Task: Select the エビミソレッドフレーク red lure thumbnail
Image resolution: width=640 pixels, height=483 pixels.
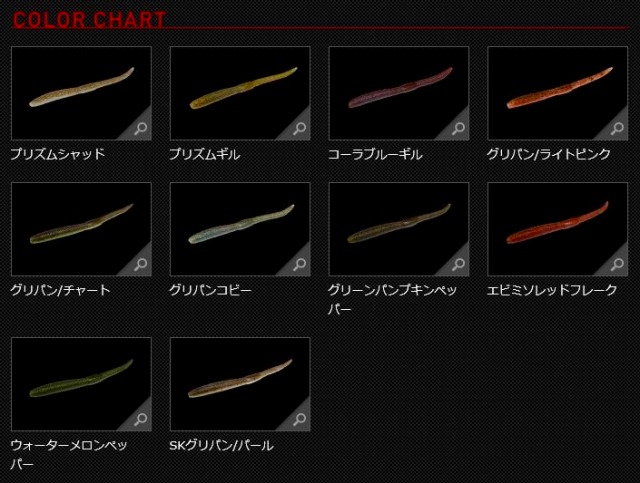Action: click(x=558, y=229)
